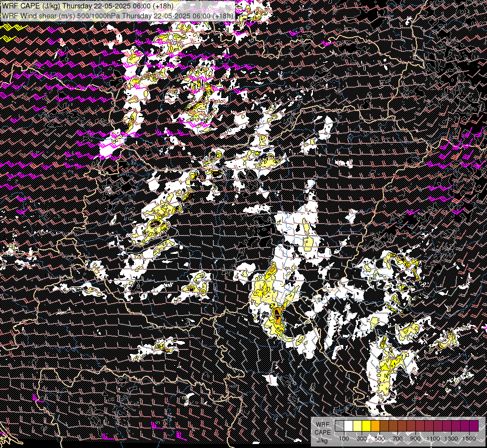The width and height of the screenshot is (487, 448).
Task: Click the white swatch in the CAPE legend
Action: point(349,426)
